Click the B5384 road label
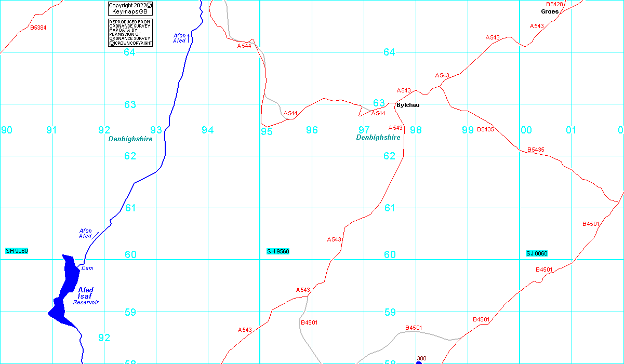The image size is (624, 364). pos(38,28)
